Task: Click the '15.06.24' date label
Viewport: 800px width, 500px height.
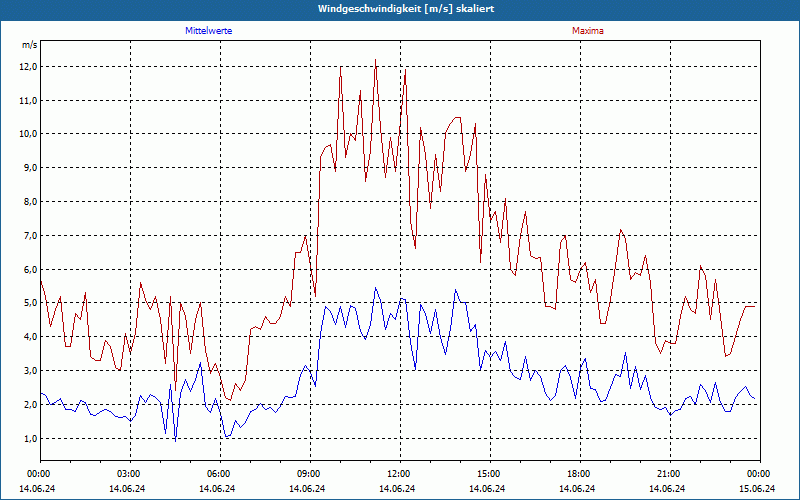Action: coord(757,488)
